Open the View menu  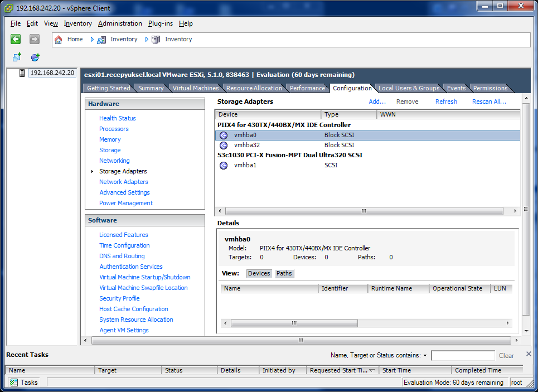tap(51, 23)
